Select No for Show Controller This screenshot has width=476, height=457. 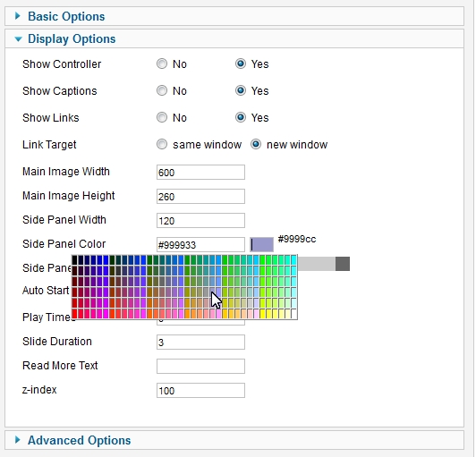(x=162, y=63)
